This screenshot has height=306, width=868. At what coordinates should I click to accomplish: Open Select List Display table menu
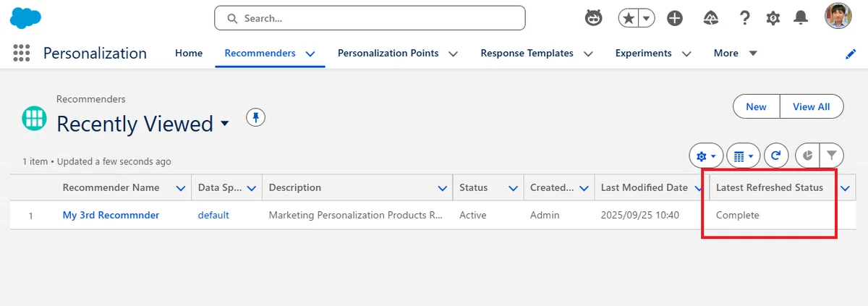tap(744, 155)
